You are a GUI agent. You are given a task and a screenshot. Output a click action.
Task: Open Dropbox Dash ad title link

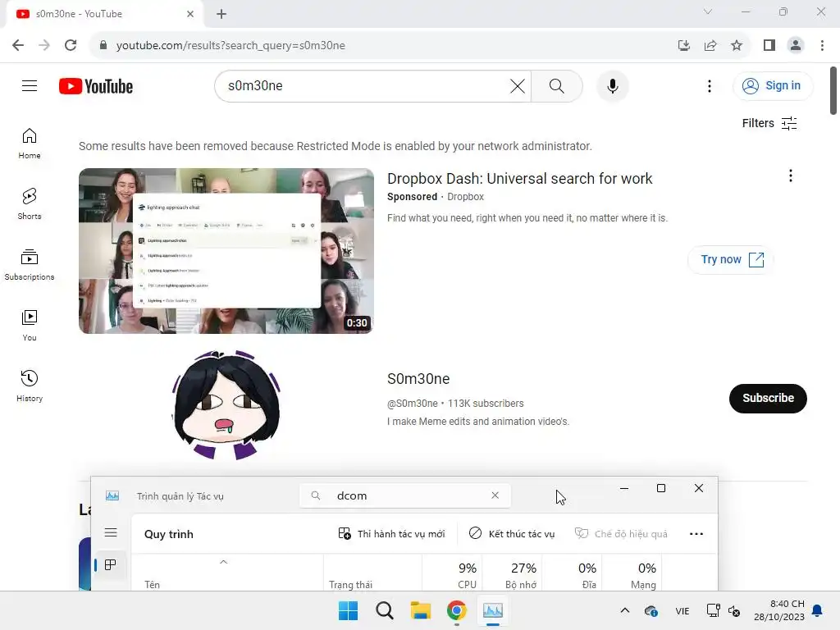pos(519,178)
